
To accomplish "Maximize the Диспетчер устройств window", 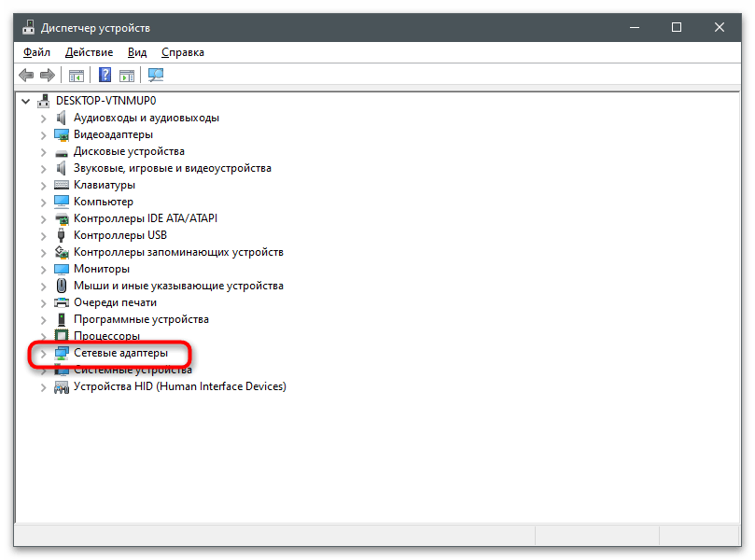I will pyautogui.click(x=677, y=27).
